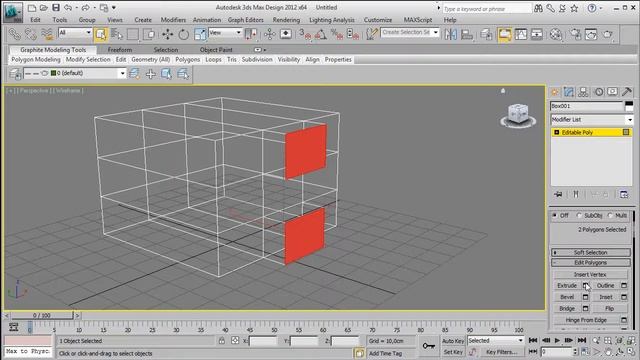Toggle Percent Snap icon
This screenshot has width=640, height=360.
(337, 34)
